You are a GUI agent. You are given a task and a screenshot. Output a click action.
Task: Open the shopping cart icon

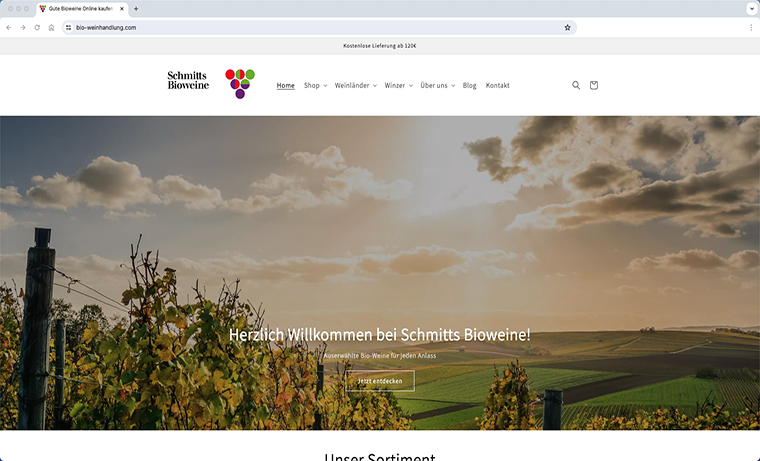[x=594, y=85]
